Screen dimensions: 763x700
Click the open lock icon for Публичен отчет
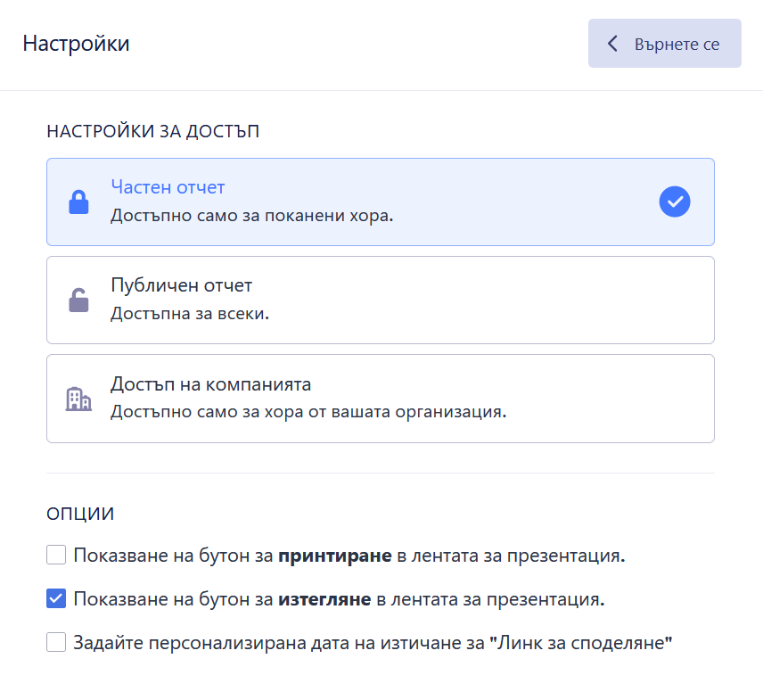79,301
